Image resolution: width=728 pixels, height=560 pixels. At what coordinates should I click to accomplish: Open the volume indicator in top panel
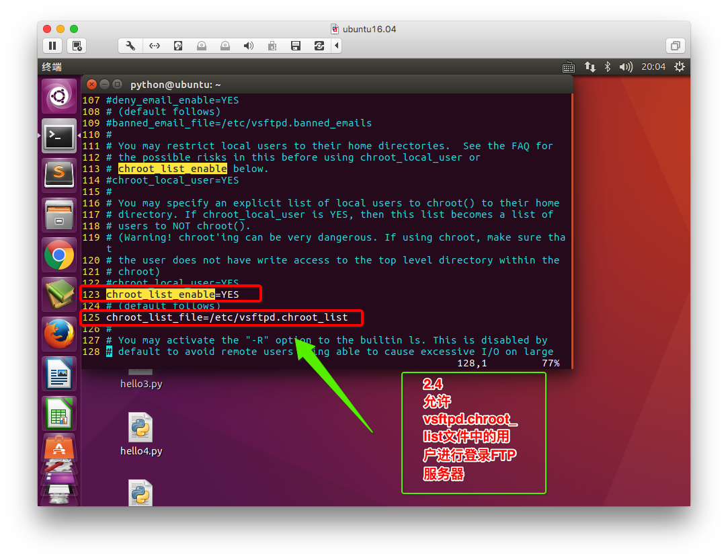(x=625, y=67)
